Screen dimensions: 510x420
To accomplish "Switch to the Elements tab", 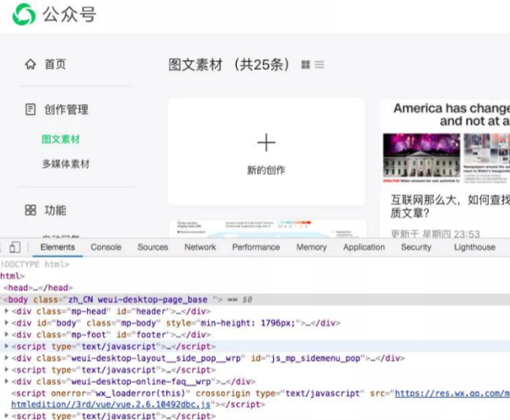I will click(x=58, y=247).
